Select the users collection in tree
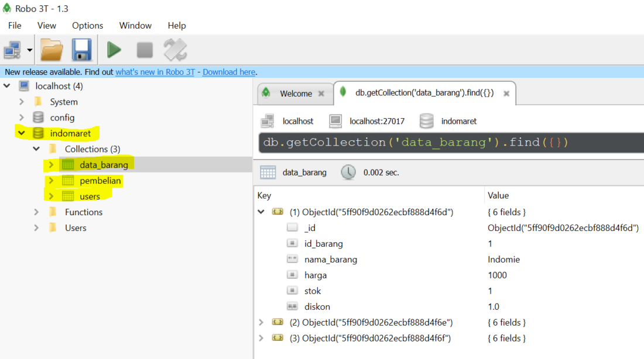 click(x=90, y=196)
